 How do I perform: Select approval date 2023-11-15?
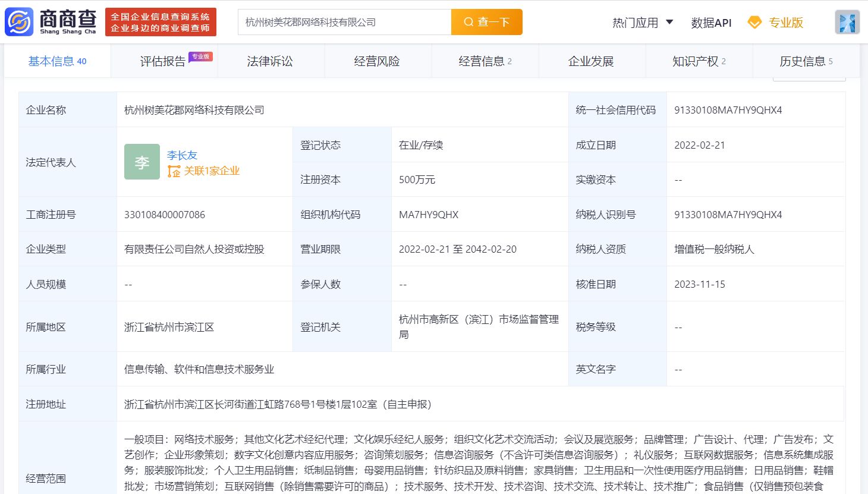click(x=700, y=284)
